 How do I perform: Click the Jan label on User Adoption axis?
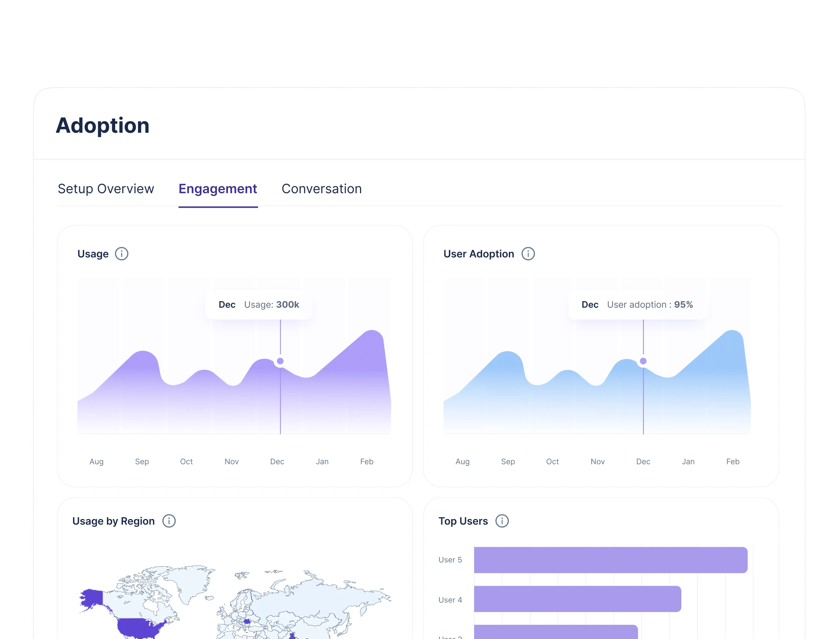click(x=688, y=462)
